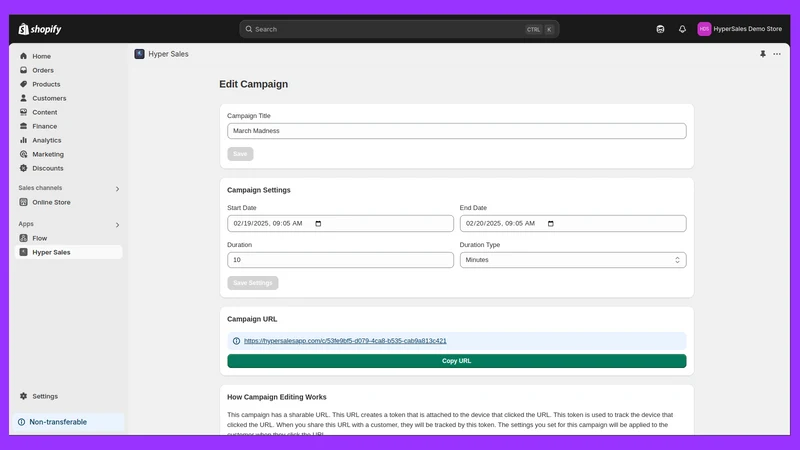Image resolution: width=800 pixels, height=450 pixels.
Task: Pin the Hyper Sales app
Action: pos(763,54)
